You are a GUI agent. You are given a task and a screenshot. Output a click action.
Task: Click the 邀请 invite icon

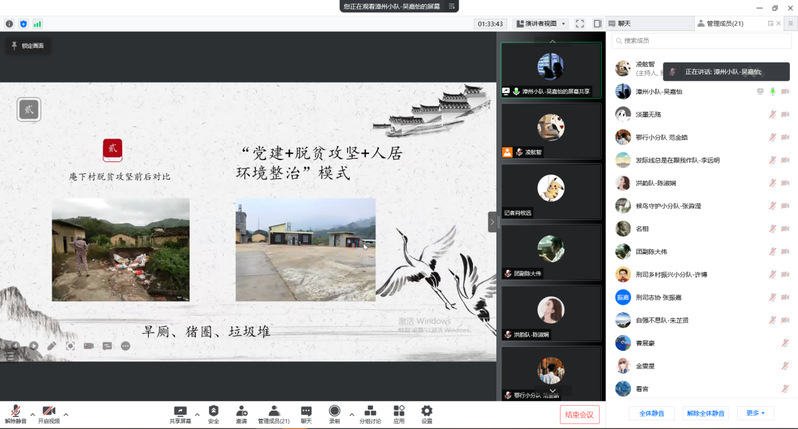point(241,410)
